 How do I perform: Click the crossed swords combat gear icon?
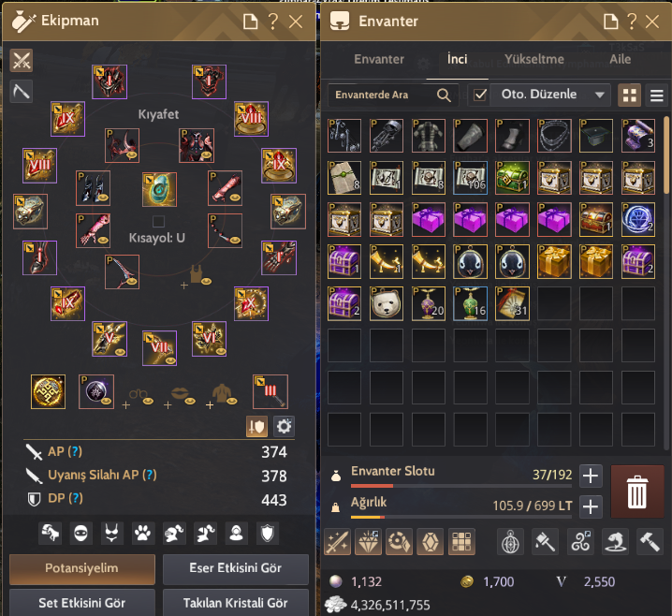coord(22,60)
